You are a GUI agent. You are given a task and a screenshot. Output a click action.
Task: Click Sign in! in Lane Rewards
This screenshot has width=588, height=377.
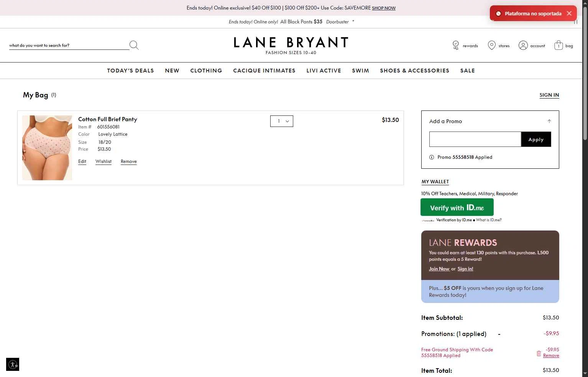pos(465,269)
